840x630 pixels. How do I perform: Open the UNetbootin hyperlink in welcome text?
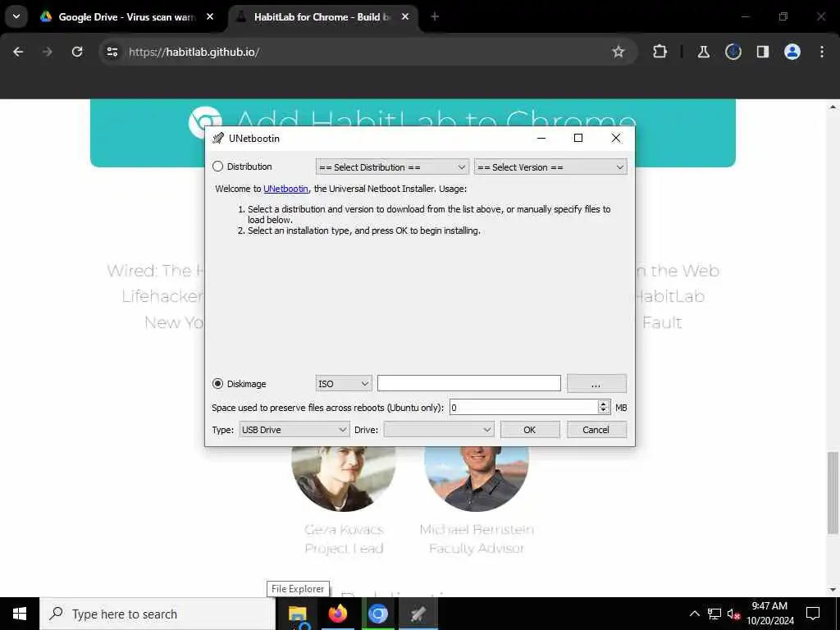pyautogui.click(x=285, y=189)
